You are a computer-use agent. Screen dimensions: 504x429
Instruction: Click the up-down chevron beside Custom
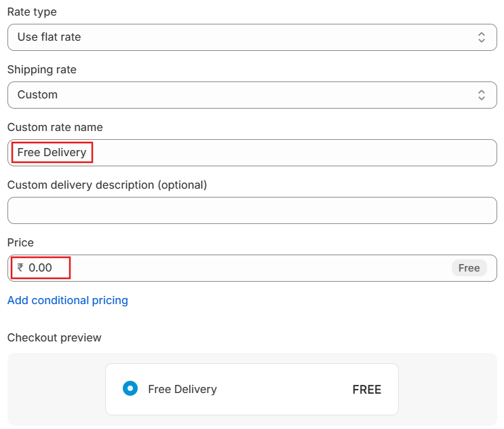click(x=481, y=95)
